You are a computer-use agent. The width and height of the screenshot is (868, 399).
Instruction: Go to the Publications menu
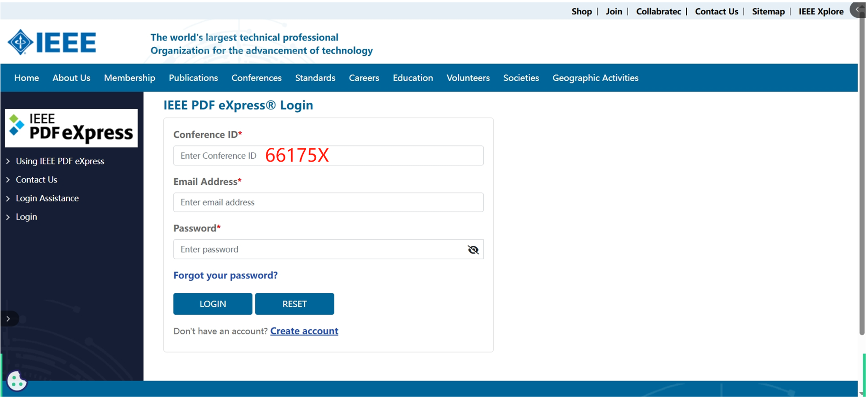[193, 78]
